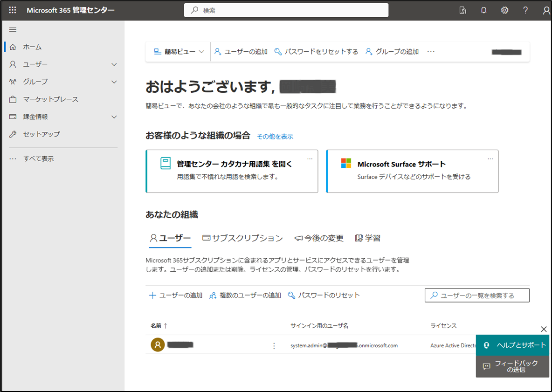Open the Microsoft Surface サポート card
Viewport: 552px width, 392px height.
coord(412,172)
